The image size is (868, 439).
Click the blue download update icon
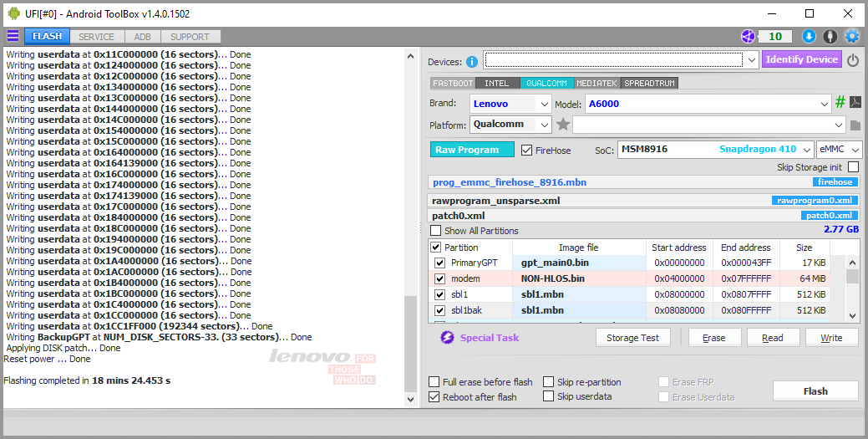click(x=809, y=37)
